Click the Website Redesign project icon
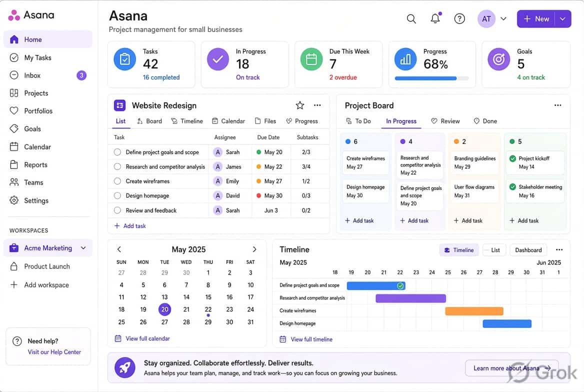 click(x=119, y=105)
